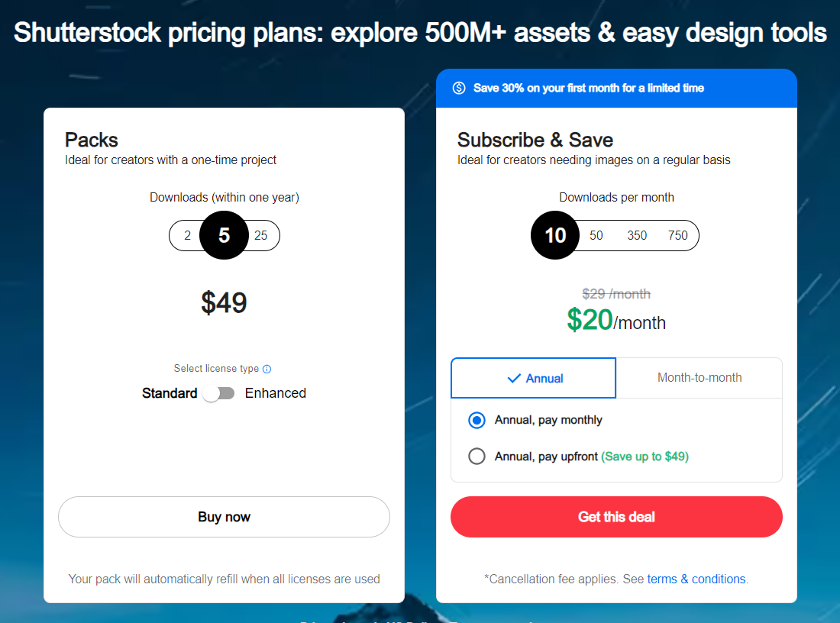Screen dimensions: 840x623
Task: Choose 25 downloads pack option
Action: [261, 236]
